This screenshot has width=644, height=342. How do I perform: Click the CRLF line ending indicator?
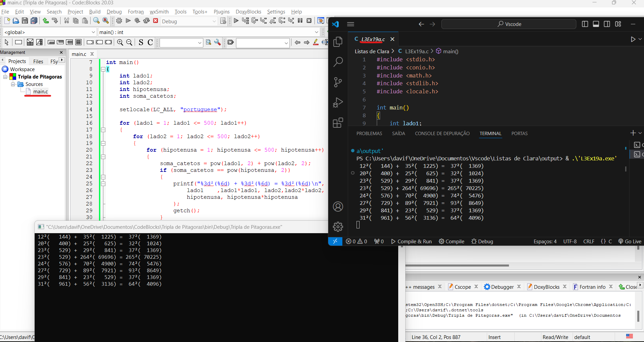tap(589, 241)
